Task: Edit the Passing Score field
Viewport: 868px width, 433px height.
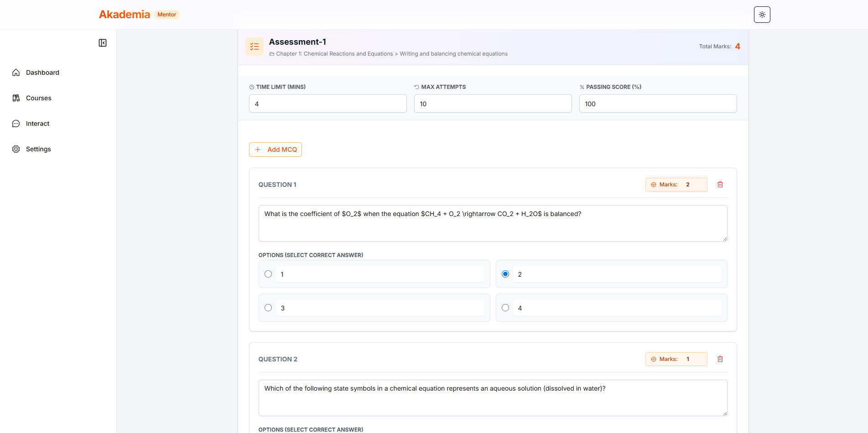Action: [658, 103]
